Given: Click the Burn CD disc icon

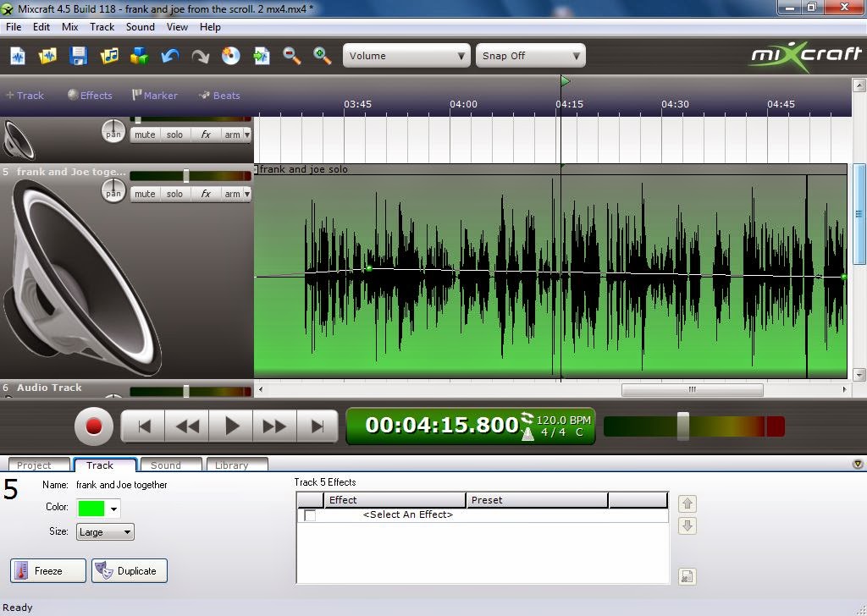Looking at the screenshot, I should point(230,56).
